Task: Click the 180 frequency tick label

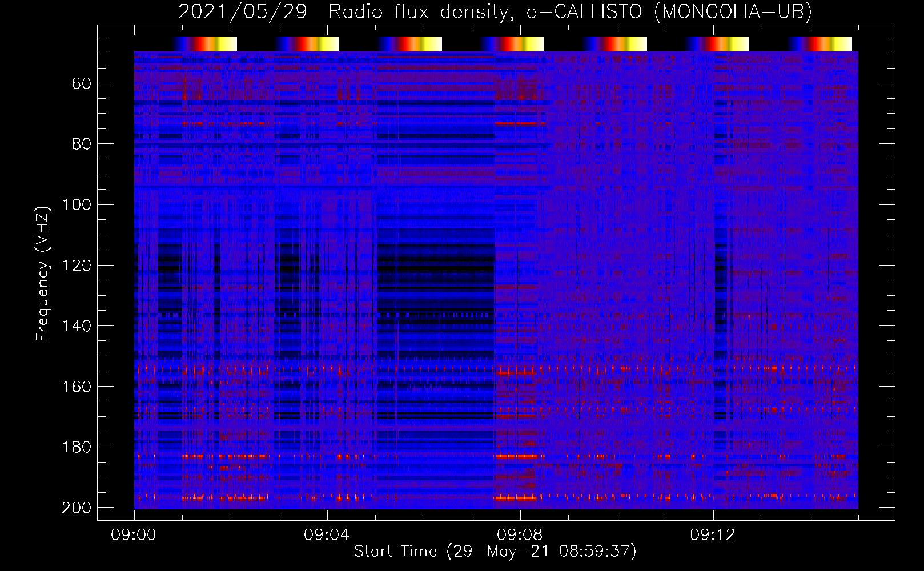Action: (77, 447)
